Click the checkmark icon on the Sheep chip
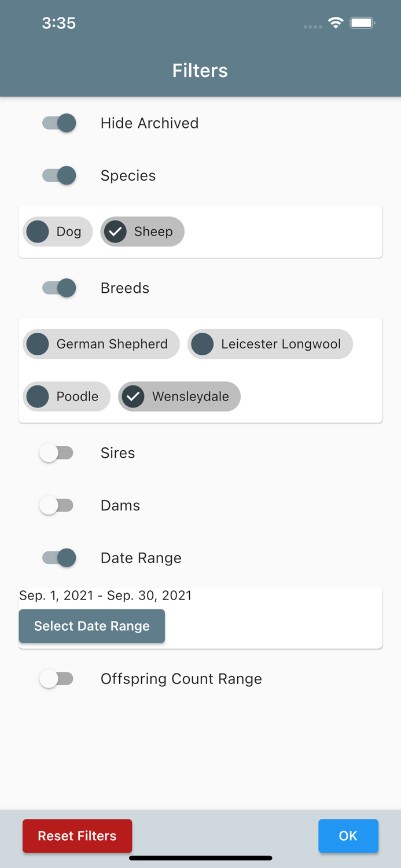The image size is (401, 868). coord(115,231)
